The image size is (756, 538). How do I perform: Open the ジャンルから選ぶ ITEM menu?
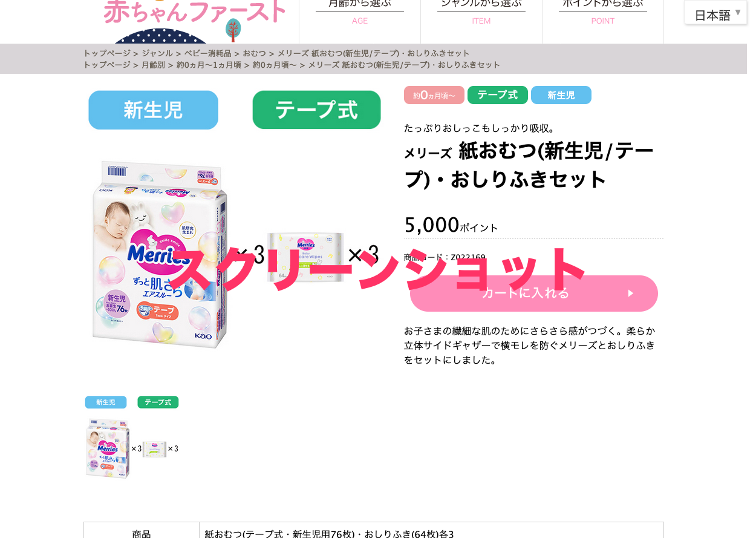(481, 13)
